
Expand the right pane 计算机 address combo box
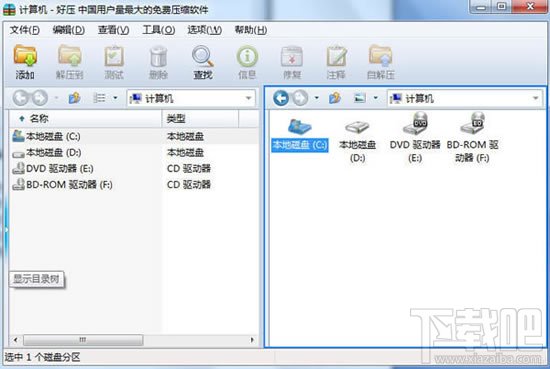536,99
